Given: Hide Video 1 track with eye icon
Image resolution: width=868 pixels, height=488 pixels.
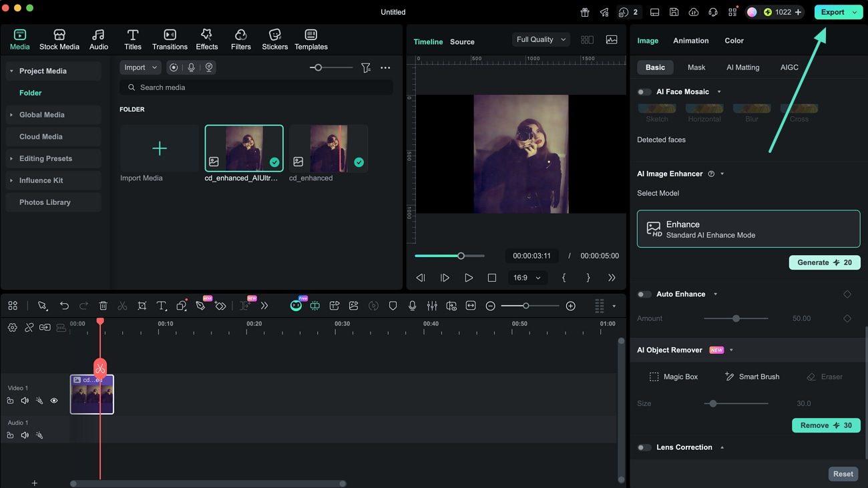Looking at the screenshot, I should (54, 401).
